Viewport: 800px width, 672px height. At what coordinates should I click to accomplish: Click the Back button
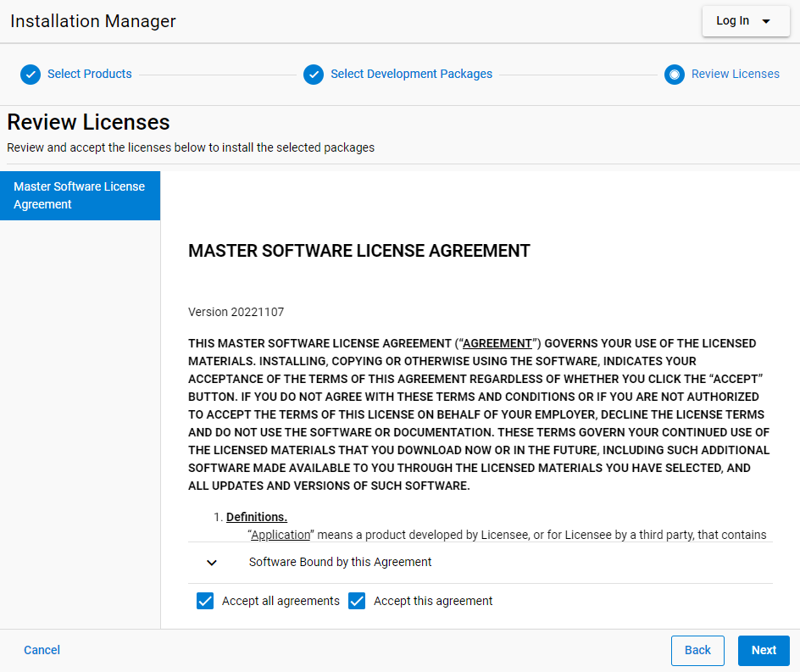point(697,650)
